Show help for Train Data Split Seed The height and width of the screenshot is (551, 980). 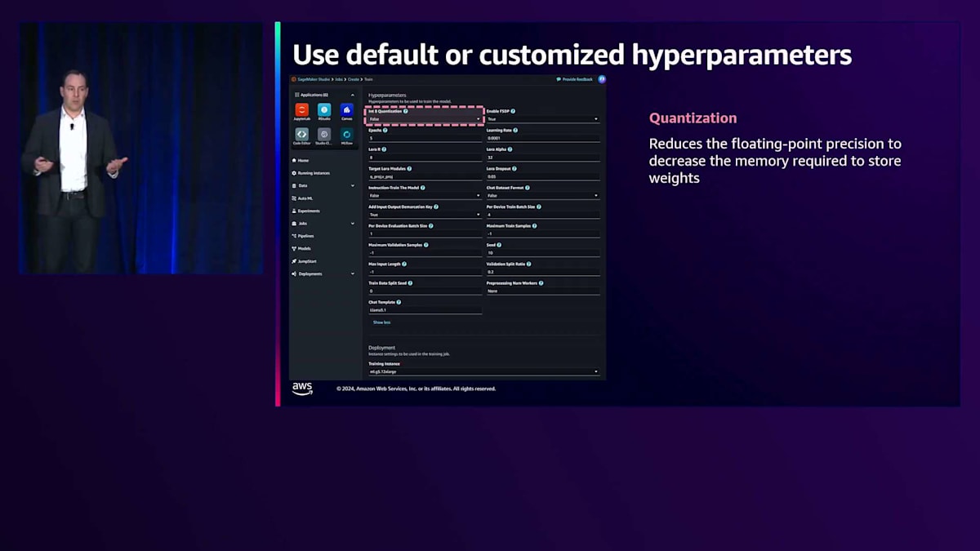click(410, 283)
